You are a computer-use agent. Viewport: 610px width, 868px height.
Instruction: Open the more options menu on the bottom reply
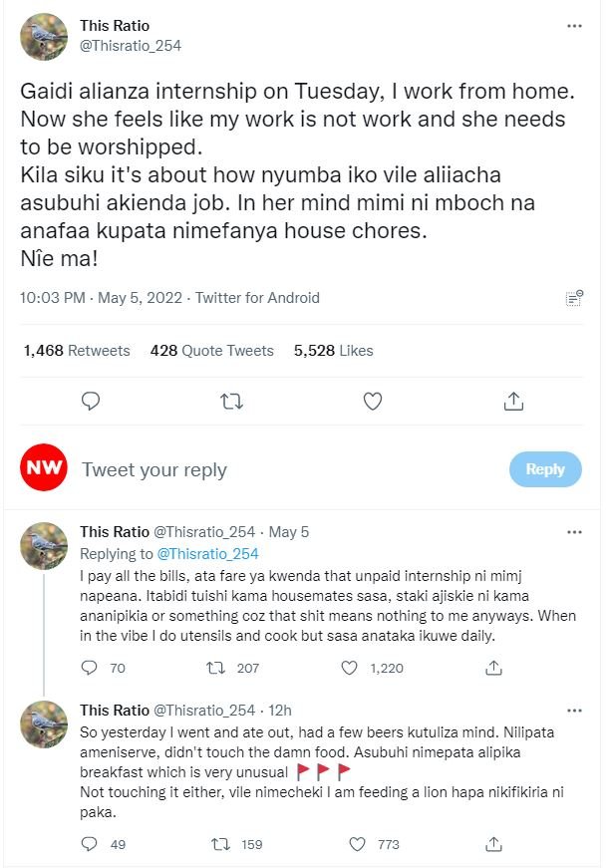[576, 709]
